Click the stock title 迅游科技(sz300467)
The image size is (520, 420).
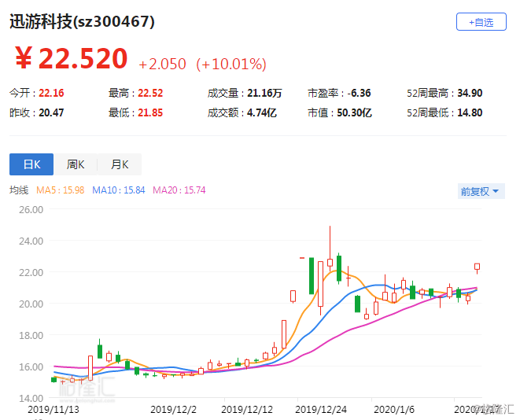(x=82, y=21)
